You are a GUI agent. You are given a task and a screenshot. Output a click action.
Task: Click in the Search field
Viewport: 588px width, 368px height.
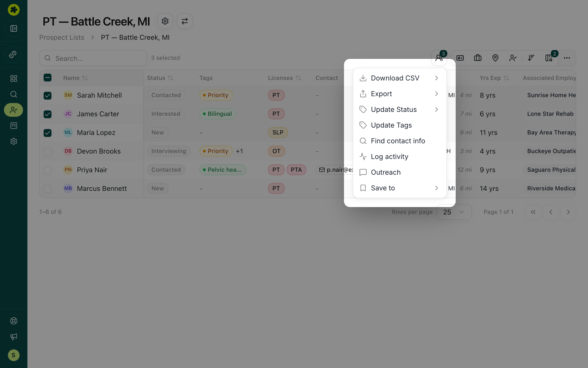coord(93,58)
